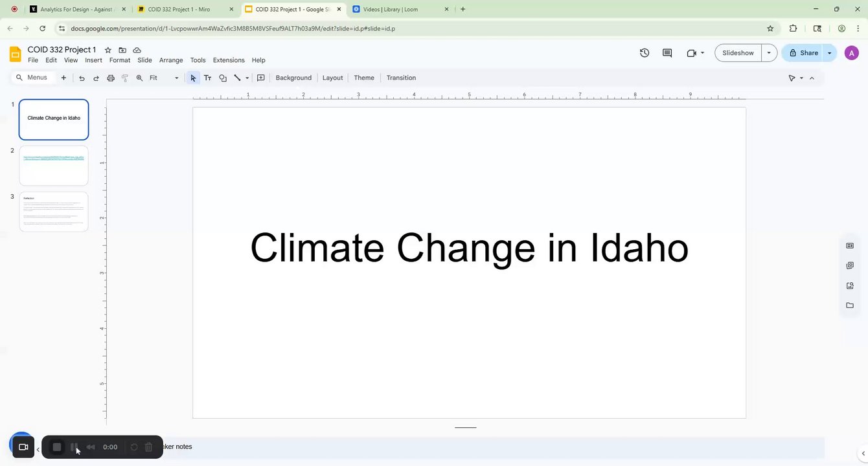Open the folder side panel icon

click(x=850, y=305)
